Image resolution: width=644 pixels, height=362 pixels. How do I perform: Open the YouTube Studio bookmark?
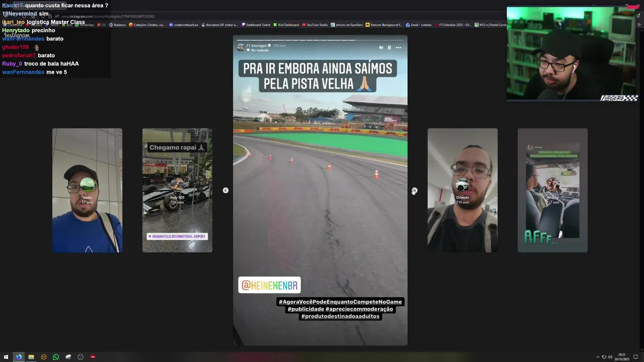[x=315, y=25]
